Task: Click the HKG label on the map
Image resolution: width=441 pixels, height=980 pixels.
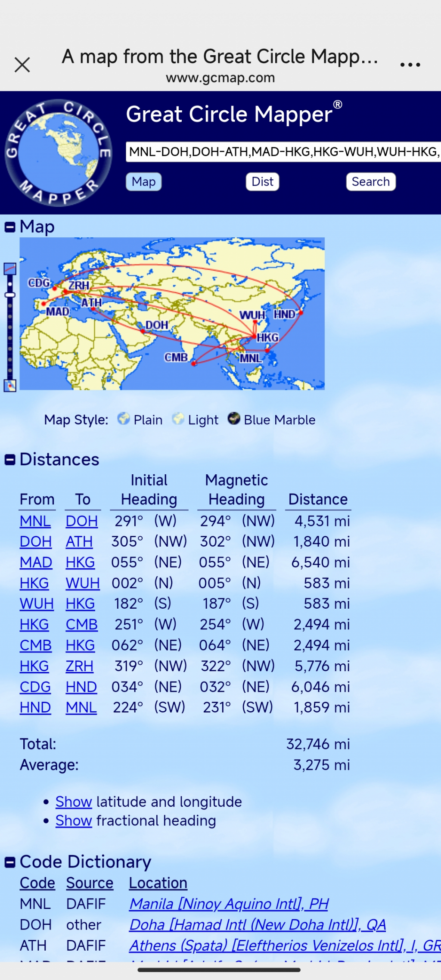Action: [268, 338]
